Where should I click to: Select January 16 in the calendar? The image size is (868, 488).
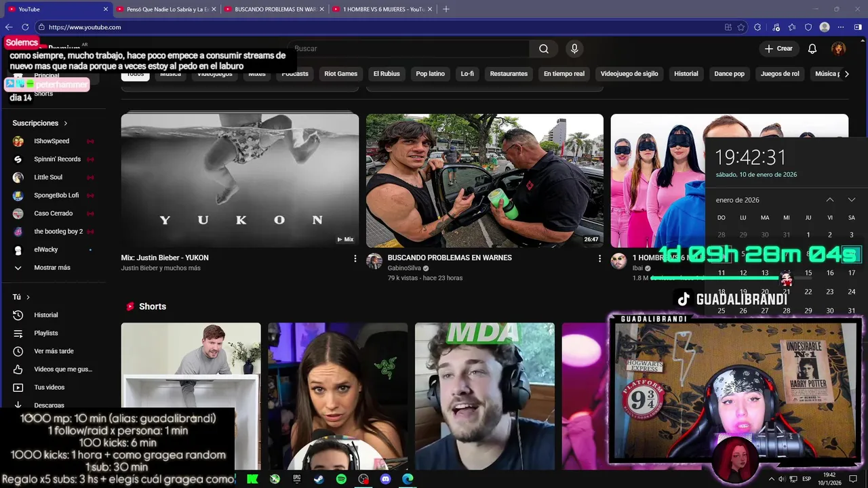pos(830,273)
